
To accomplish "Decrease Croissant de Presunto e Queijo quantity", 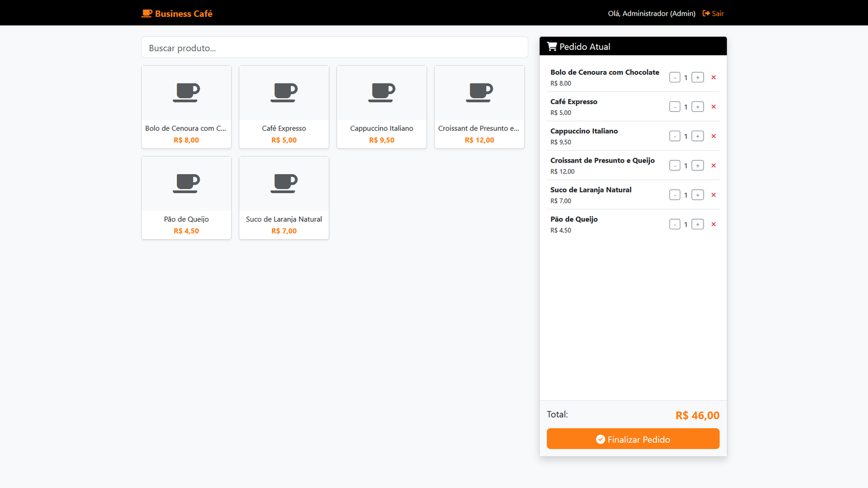I will click(x=675, y=165).
